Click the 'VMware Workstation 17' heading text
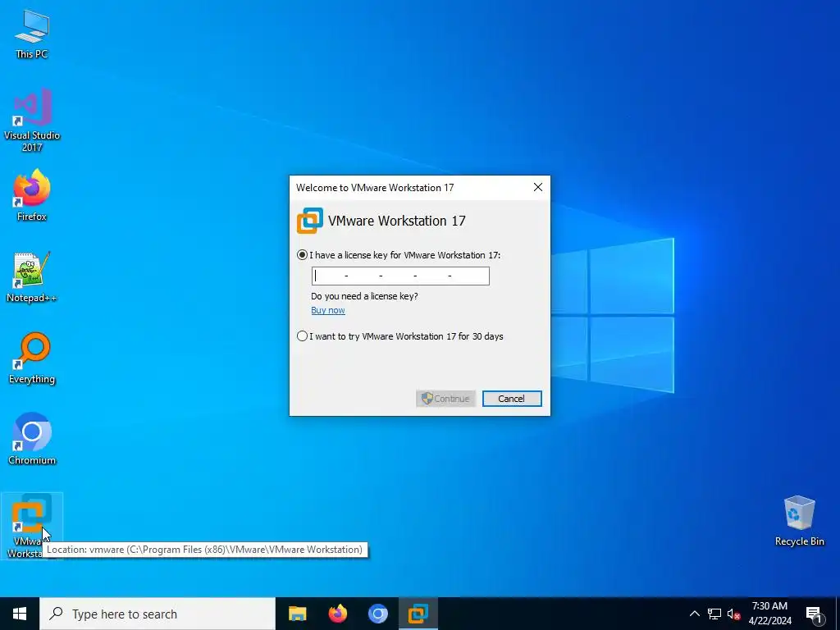This screenshot has width=840, height=630. [396, 221]
